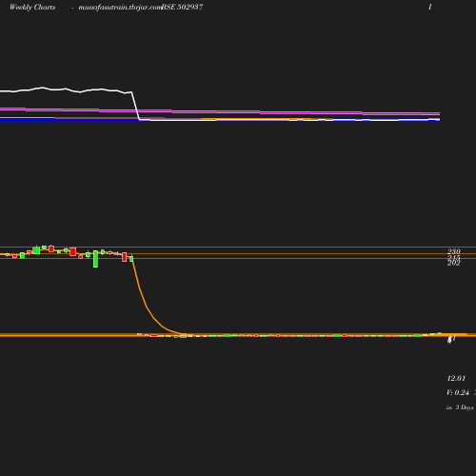Click the munafasutra site name text
This screenshot has width=476, height=476.
(x=120, y=8)
